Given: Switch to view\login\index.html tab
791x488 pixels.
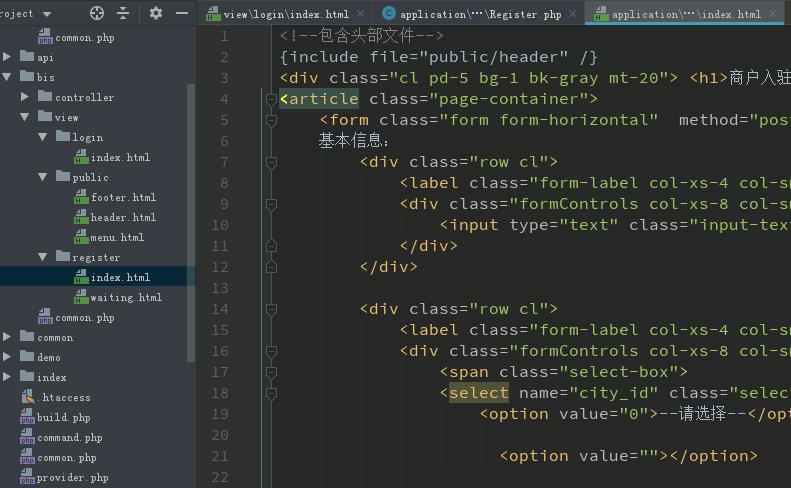Looking at the screenshot, I should tap(286, 14).
